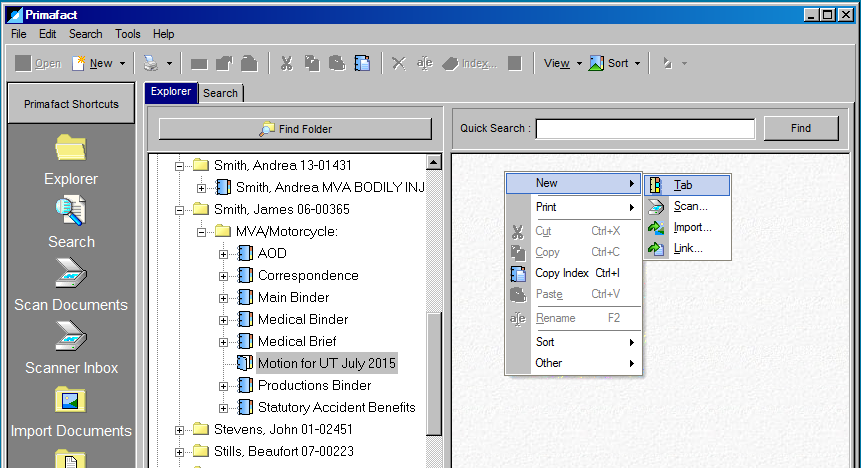This screenshot has height=468, width=861.
Task: Click the Sort toolbar icon
Action: [x=596, y=63]
